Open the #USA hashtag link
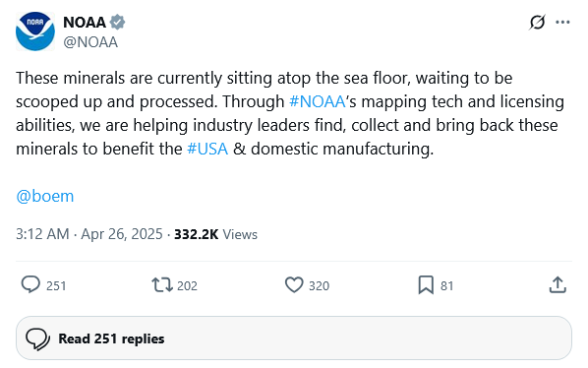The width and height of the screenshot is (588, 368). [x=207, y=149]
